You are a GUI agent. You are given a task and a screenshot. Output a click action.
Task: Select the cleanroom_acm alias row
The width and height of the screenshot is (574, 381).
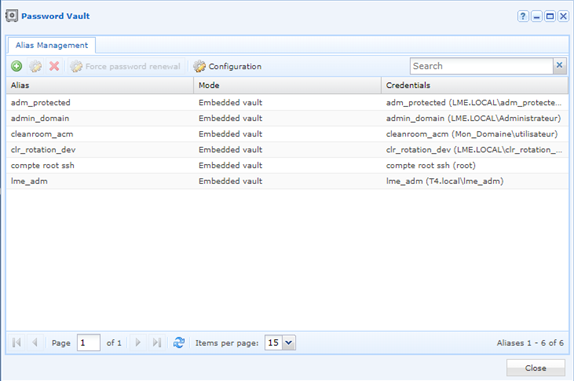click(287, 134)
